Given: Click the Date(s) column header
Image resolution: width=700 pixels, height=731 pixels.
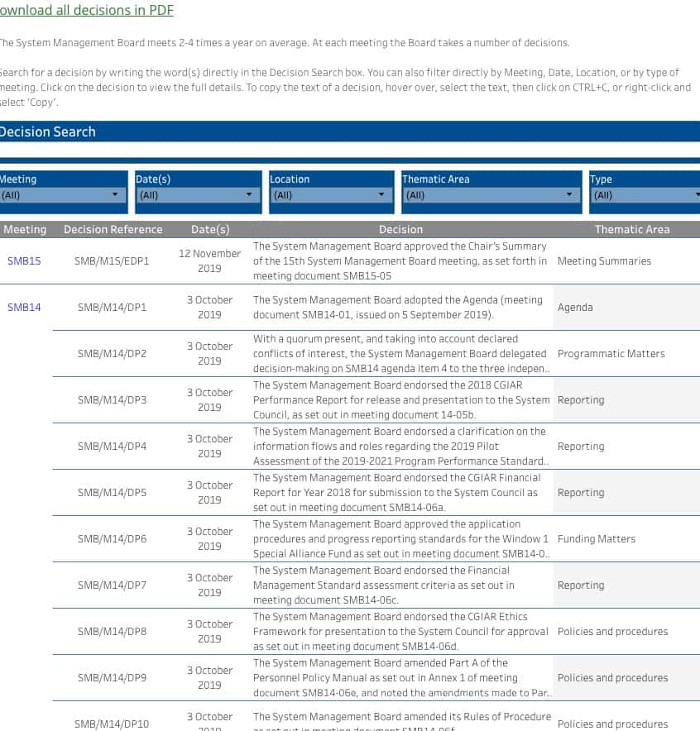Looking at the screenshot, I should coord(210,229).
